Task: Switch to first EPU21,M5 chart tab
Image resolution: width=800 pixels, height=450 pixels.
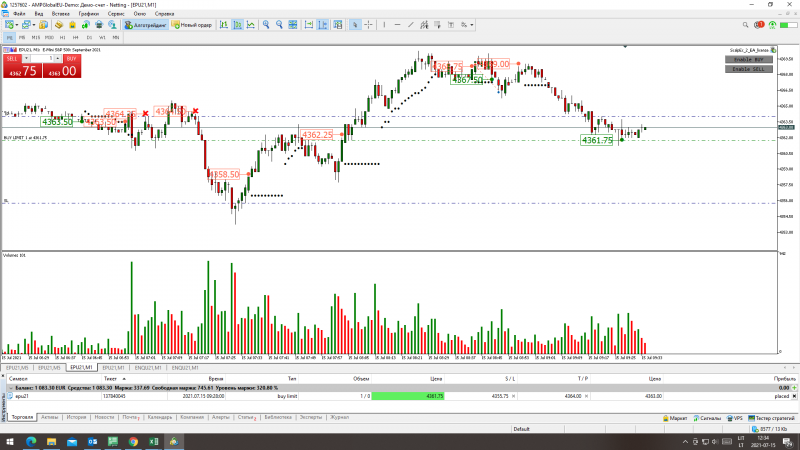Action: pos(17,368)
